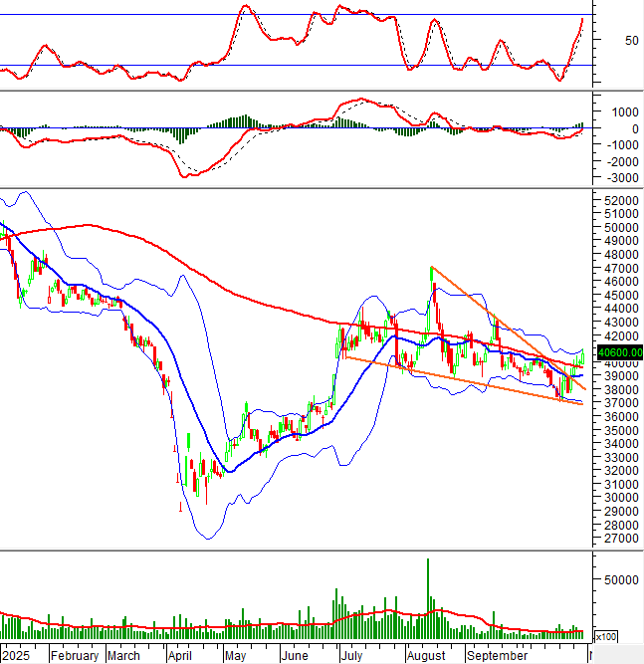Click the 27000 price axis label

[618, 539]
